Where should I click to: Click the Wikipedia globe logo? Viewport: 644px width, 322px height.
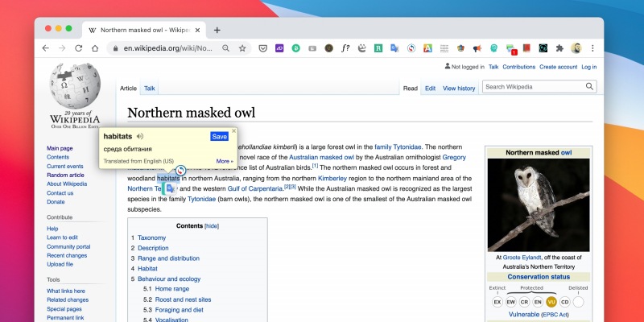point(75,85)
